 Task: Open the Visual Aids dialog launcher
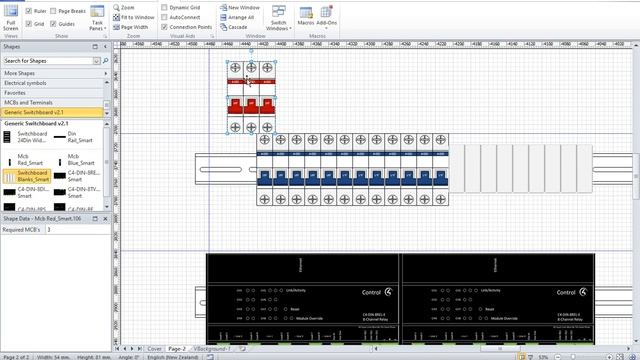(212, 36)
